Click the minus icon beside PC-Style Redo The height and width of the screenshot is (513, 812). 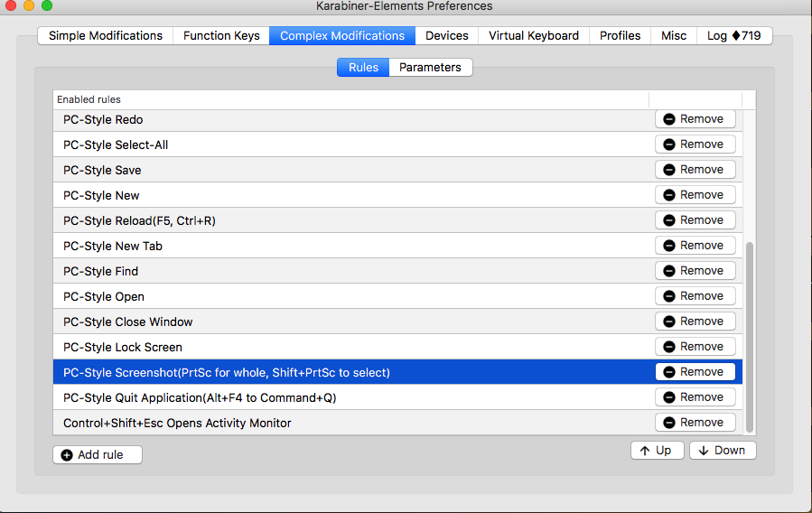669,119
